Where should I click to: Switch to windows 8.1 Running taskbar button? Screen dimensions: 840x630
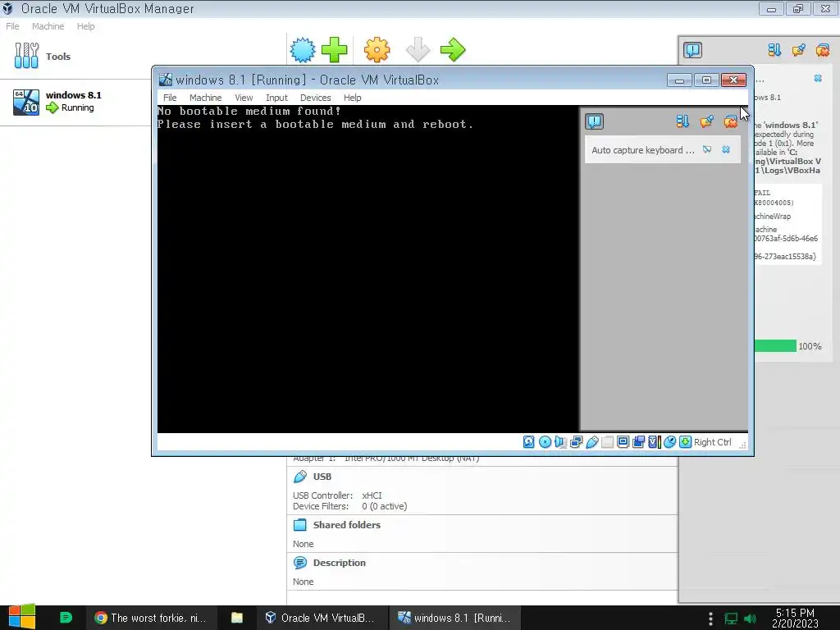point(454,618)
